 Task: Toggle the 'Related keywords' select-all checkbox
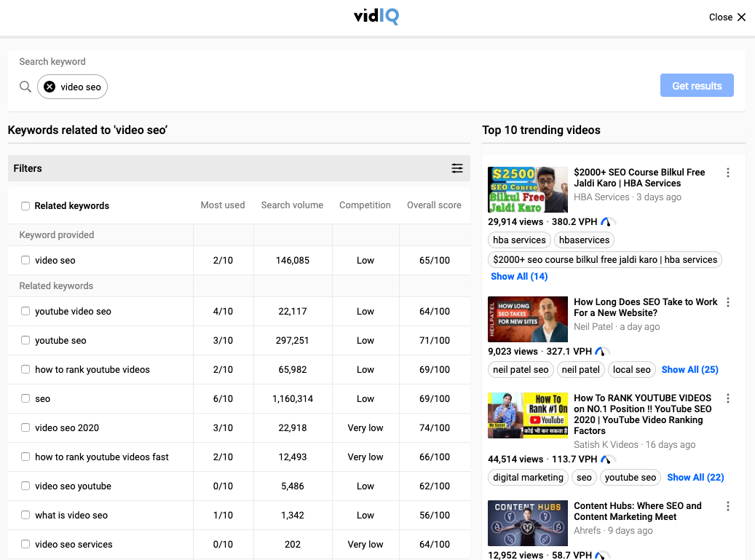25,206
